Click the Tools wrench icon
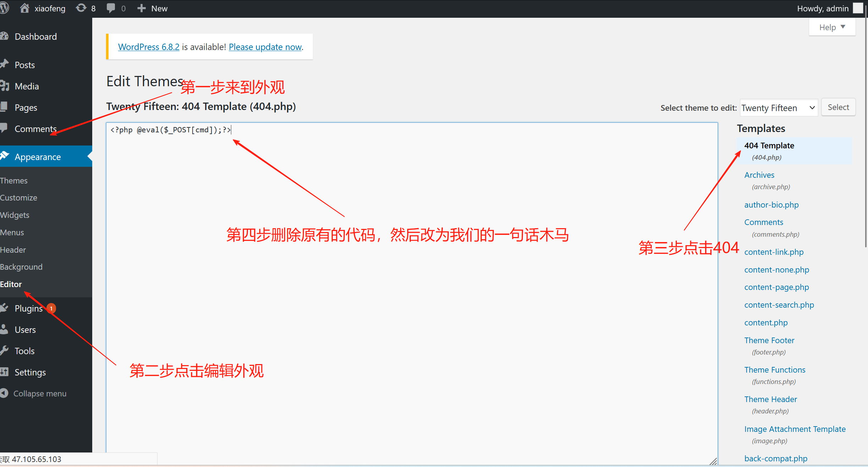This screenshot has width=868, height=467. [4, 351]
